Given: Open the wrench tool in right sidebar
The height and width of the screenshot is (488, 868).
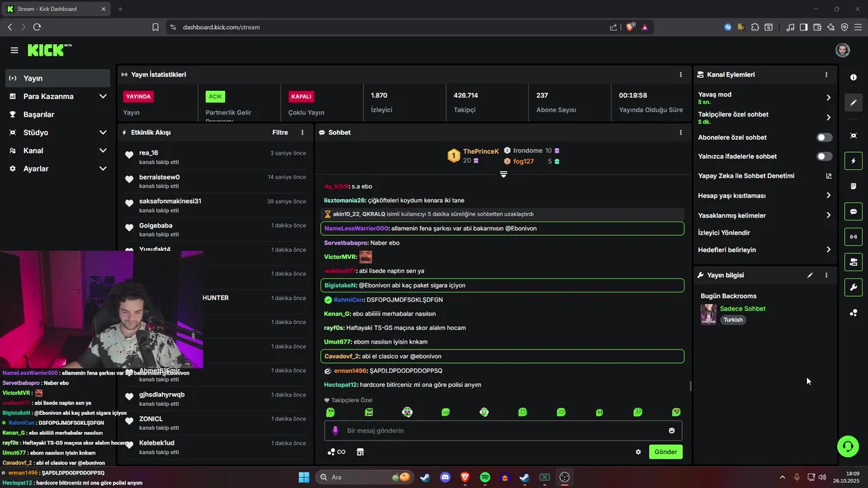Looking at the screenshot, I should [x=854, y=287].
